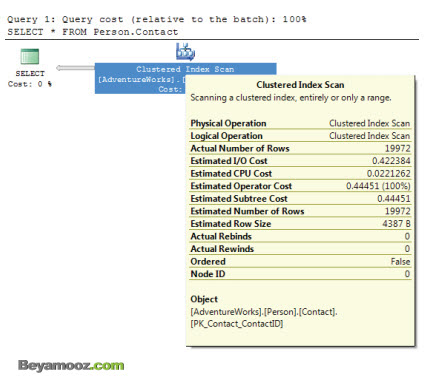Image resolution: width=426 pixels, height=388 pixels.
Task: Click the query text 'SELECT * FROM Person.Contact'
Action: [x=93, y=32]
